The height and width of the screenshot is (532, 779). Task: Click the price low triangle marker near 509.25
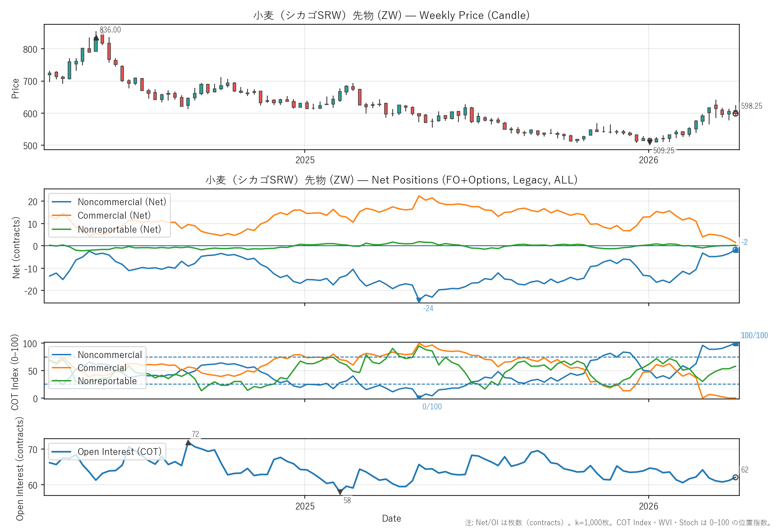[650, 142]
